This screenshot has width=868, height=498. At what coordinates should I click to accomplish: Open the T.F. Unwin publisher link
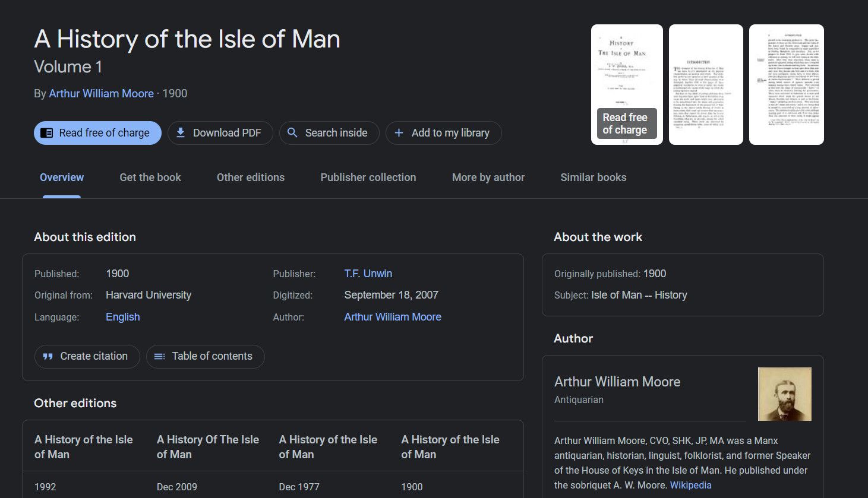pos(368,274)
